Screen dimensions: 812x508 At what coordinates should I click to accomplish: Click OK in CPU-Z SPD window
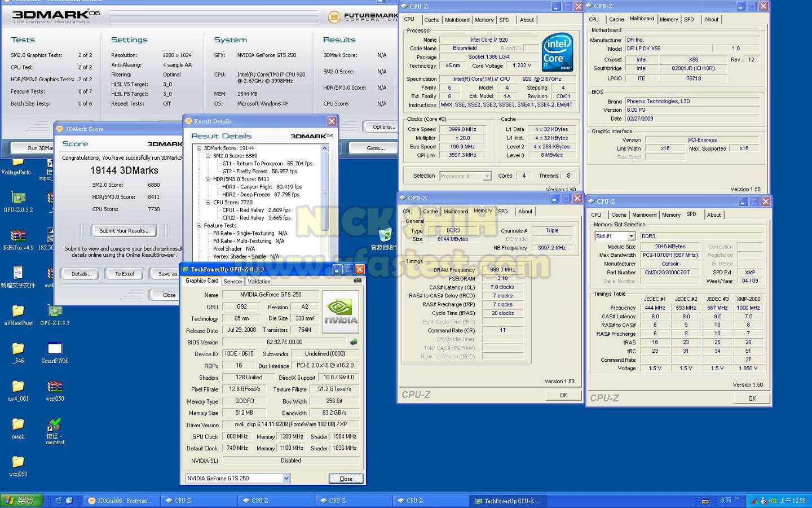tap(752, 398)
